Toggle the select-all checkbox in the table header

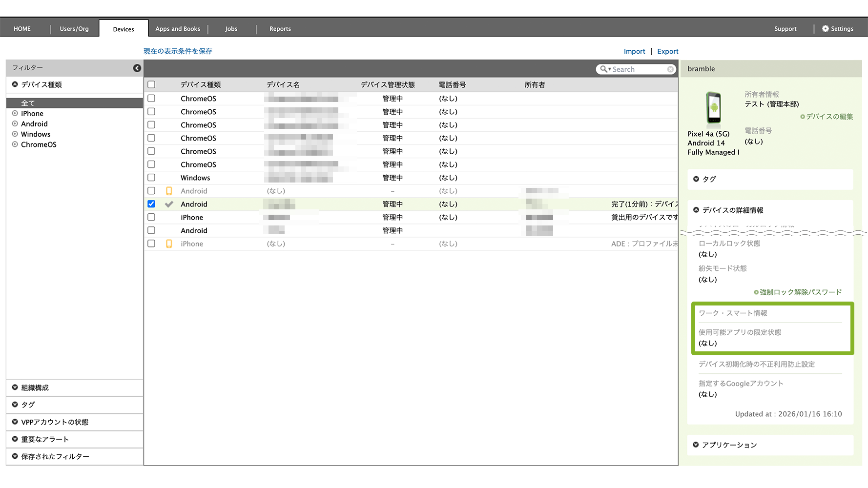click(x=151, y=84)
